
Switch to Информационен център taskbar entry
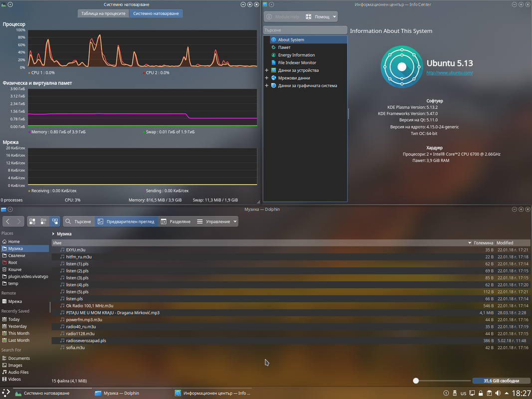coord(213,393)
